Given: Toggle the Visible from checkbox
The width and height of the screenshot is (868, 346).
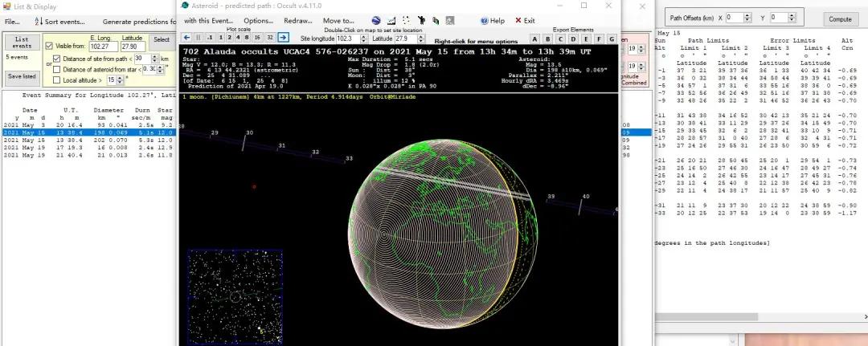Looking at the screenshot, I should coord(49,47).
